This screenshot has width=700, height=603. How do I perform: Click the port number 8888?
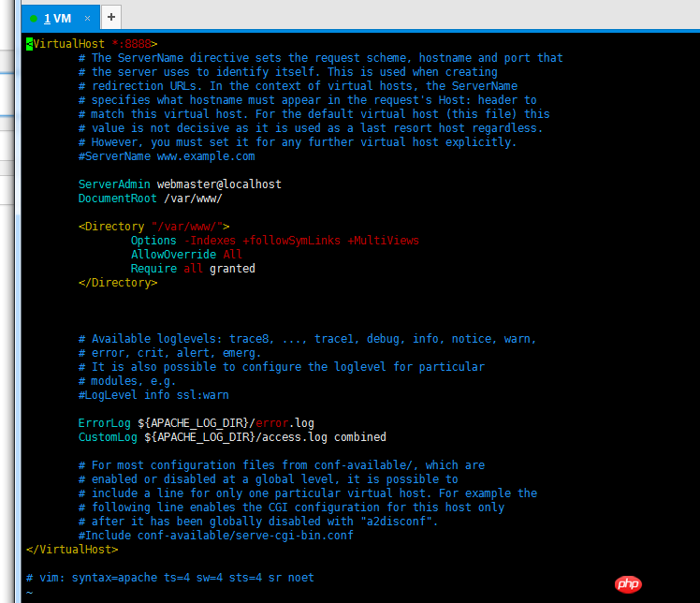pos(138,44)
